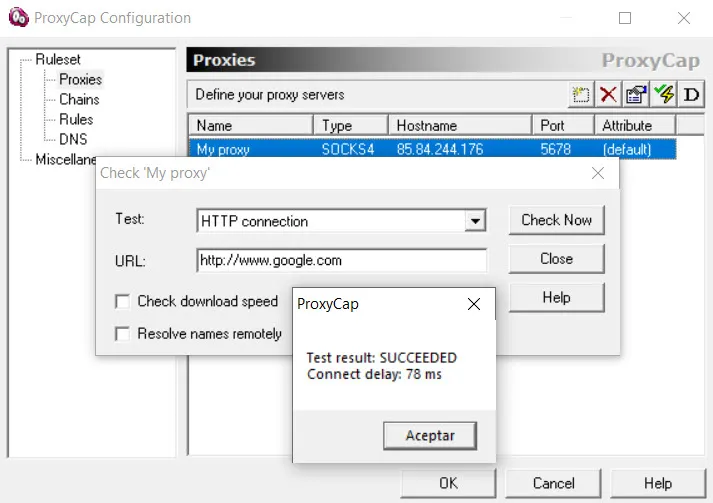Screen dimensions: 713x503
Task: Select Rules in the left tree
Action: [x=76, y=119]
